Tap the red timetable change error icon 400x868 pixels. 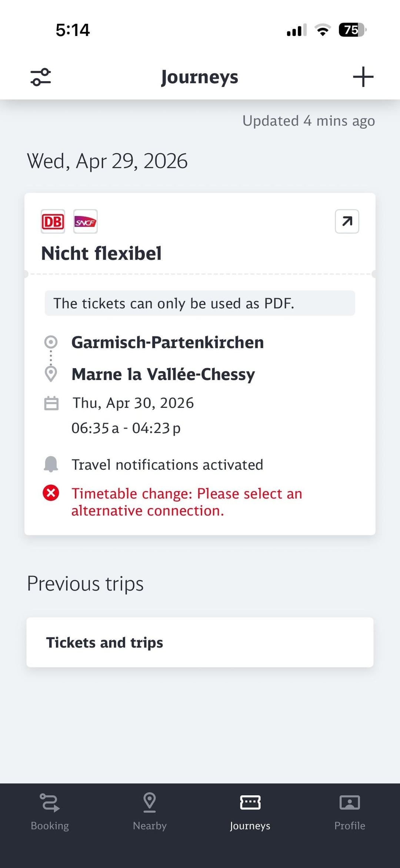click(x=51, y=493)
